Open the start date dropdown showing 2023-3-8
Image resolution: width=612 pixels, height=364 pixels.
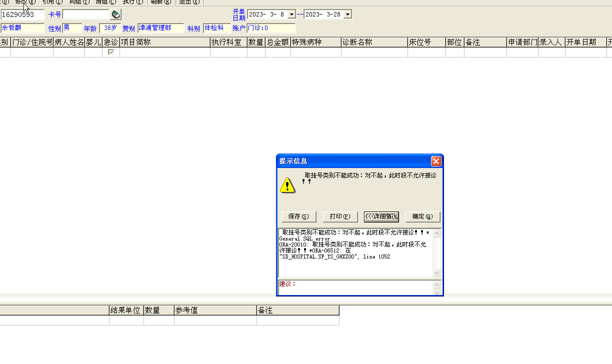292,14
